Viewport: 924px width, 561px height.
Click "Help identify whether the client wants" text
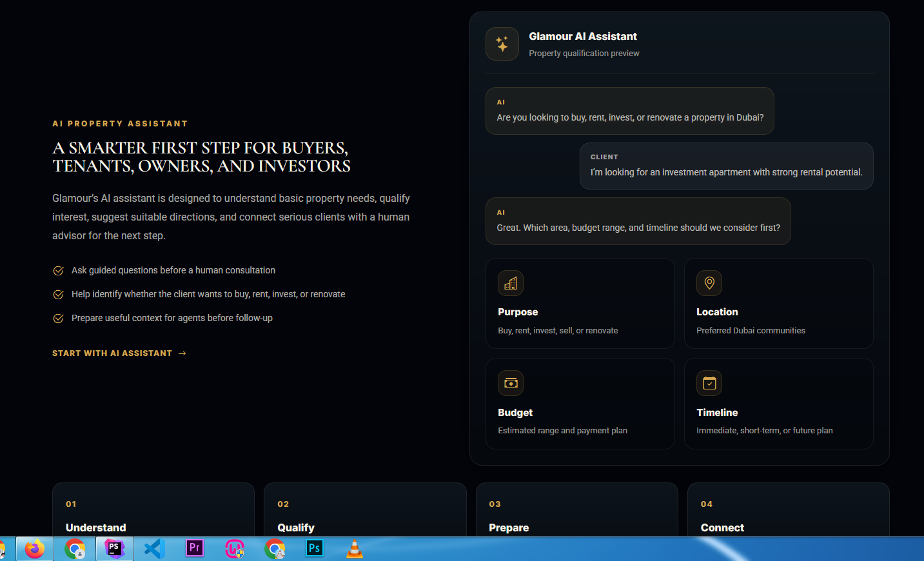[208, 294]
